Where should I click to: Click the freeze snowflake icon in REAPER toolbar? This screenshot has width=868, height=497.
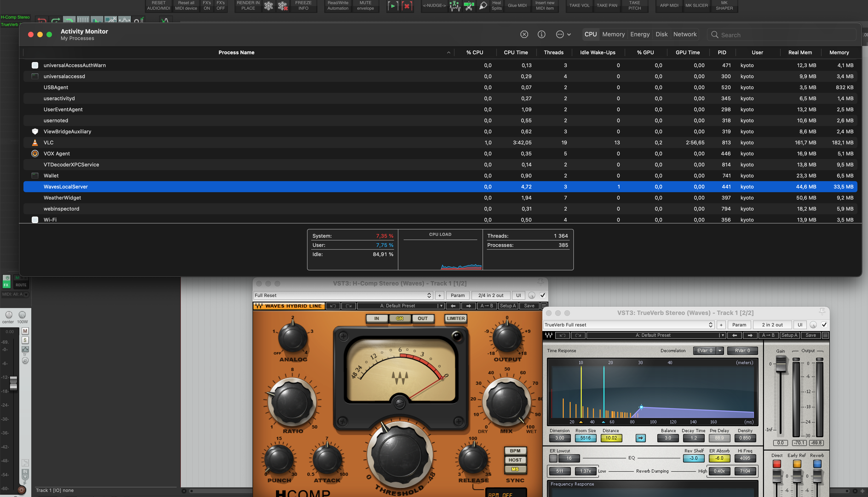click(x=269, y=6)
